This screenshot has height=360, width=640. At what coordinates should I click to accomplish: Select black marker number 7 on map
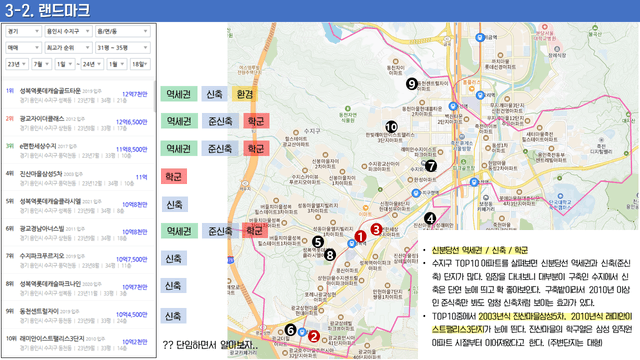pyautogui.click(x=431, y=166)
